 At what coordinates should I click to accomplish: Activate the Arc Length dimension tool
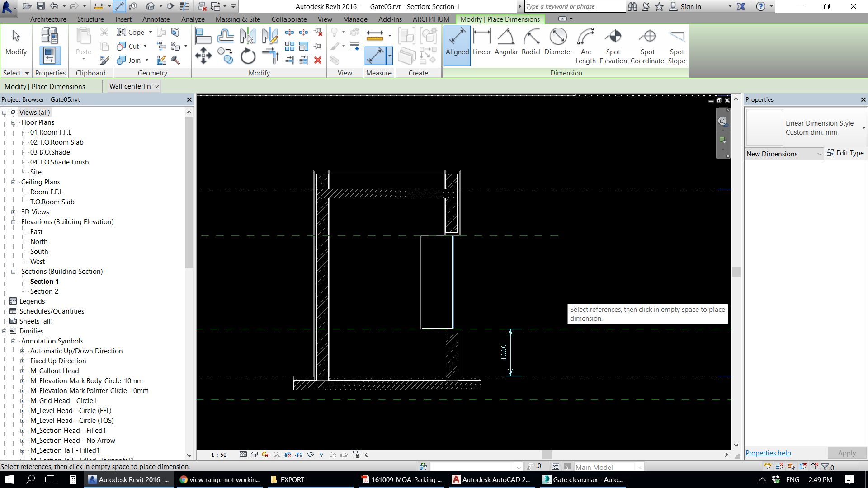coord(585,45)
